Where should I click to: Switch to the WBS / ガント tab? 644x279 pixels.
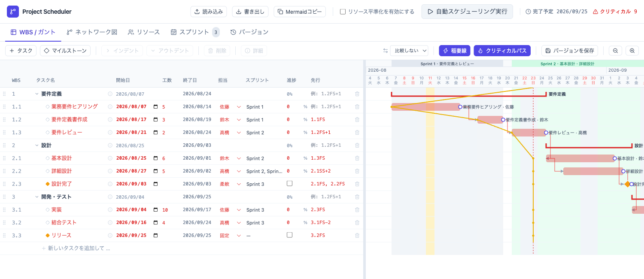pyautogui.click(x=33, y=32)
